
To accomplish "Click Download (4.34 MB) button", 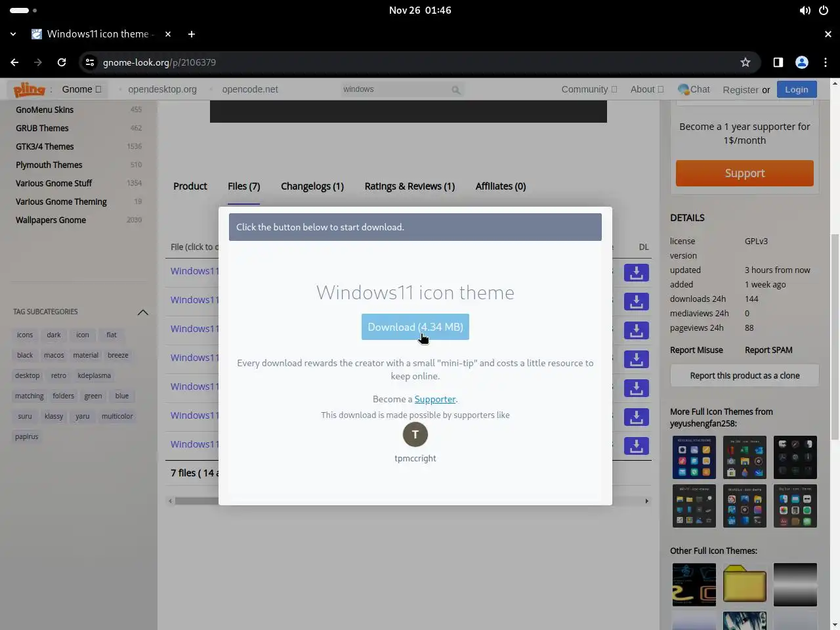I will [x=415, y=327].
